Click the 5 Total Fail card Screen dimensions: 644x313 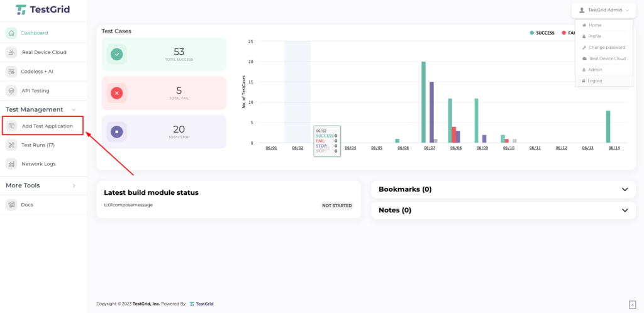click(164, 93)
